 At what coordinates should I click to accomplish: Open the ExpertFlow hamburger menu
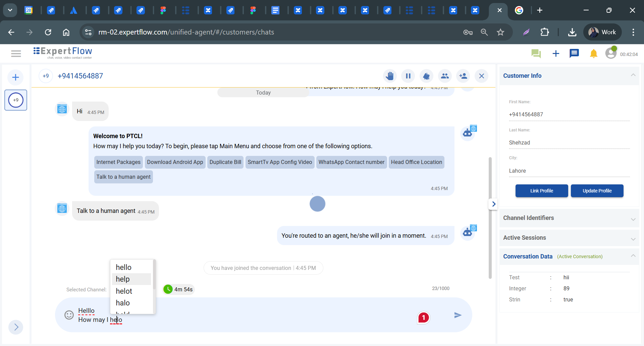coord(16,53)
